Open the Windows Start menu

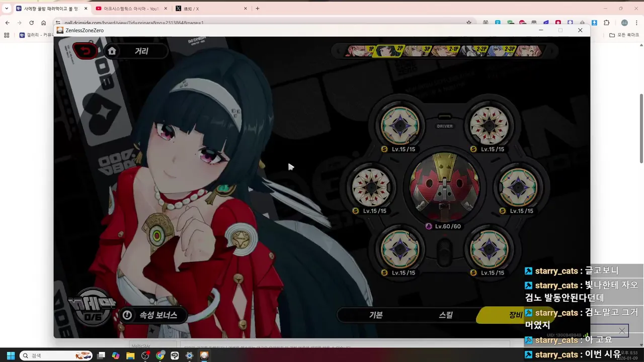tap(11, 355)
